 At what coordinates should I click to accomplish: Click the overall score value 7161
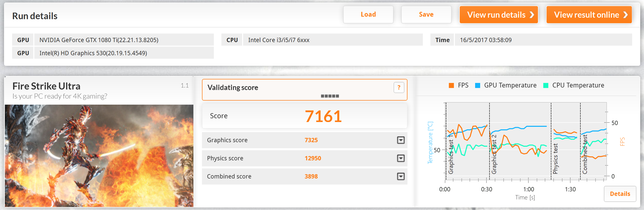pyautogui.click(x=323, y=116)
